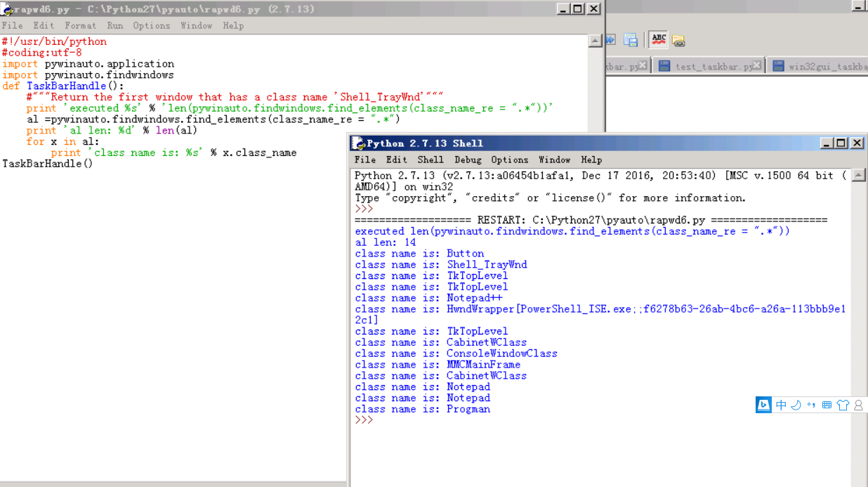
Task: Toggle full/half-width moon icon in IME bar
Action: [796, 405]
